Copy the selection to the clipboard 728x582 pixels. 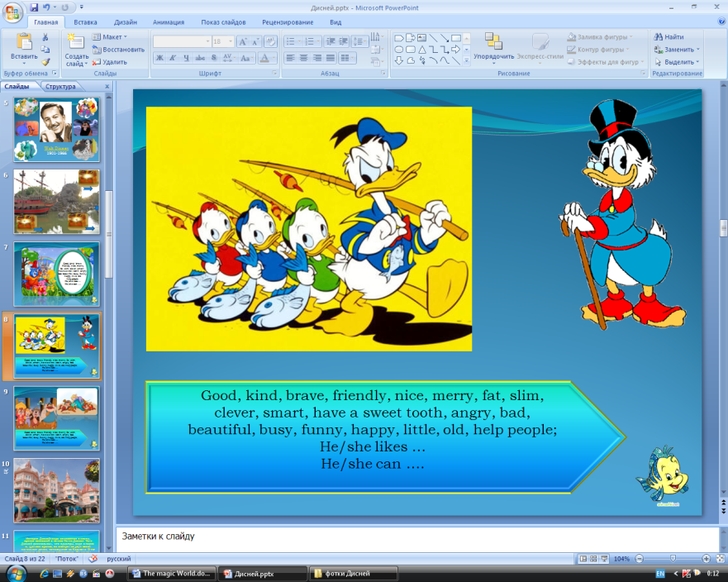tap(45, 50)
